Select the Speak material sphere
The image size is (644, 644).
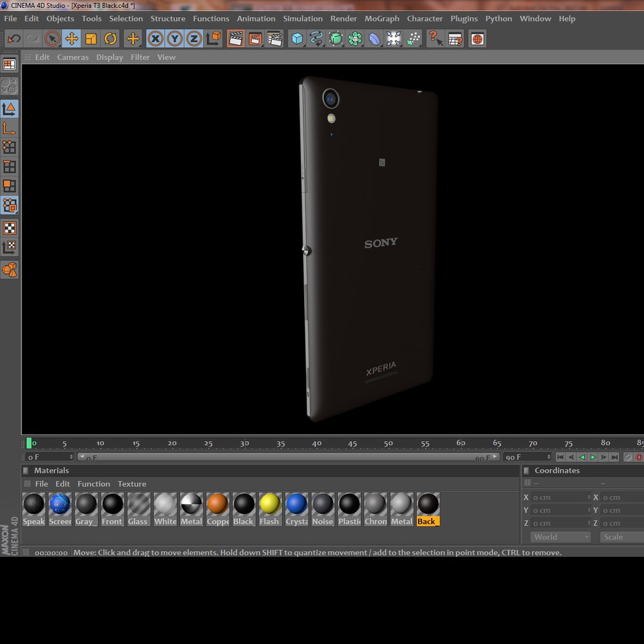33,504
